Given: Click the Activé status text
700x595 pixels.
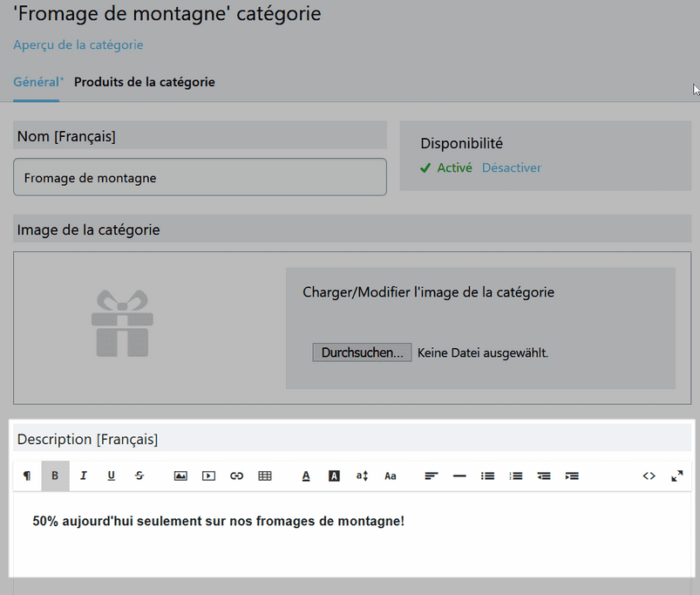Looking at the screenshot, I should click(454, 168).
